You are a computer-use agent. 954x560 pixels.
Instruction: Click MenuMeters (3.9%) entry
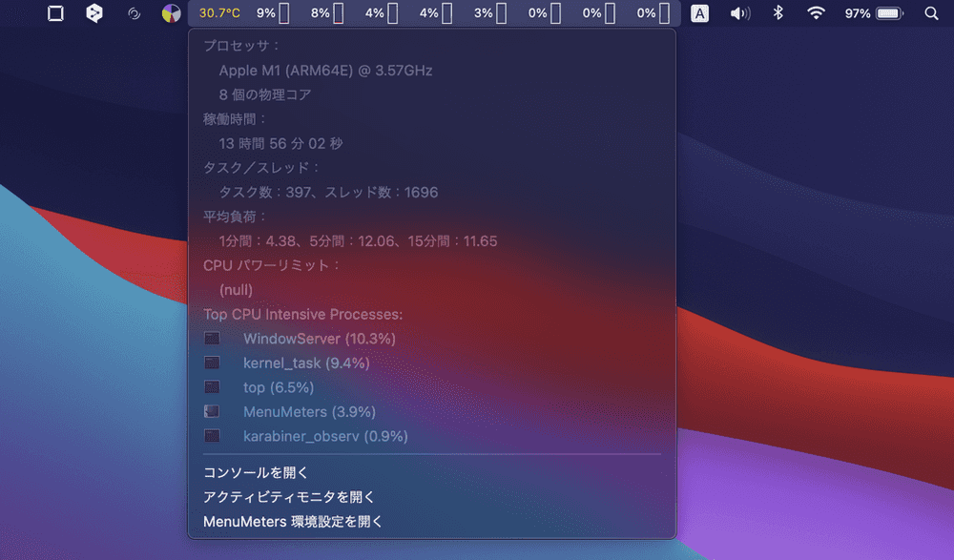(309, 411)
